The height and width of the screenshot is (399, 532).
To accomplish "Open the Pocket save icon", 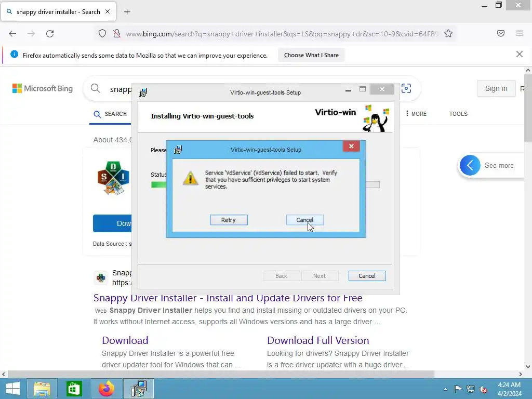I will (501, 33).
